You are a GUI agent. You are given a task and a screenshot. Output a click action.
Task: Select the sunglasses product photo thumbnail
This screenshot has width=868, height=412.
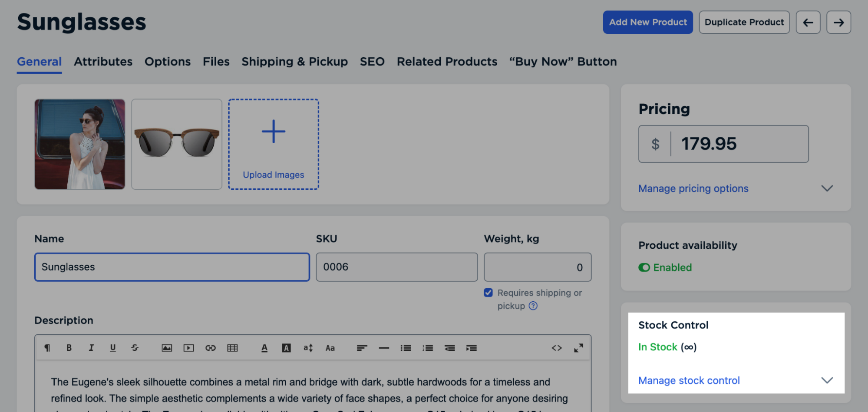point(176,144)
